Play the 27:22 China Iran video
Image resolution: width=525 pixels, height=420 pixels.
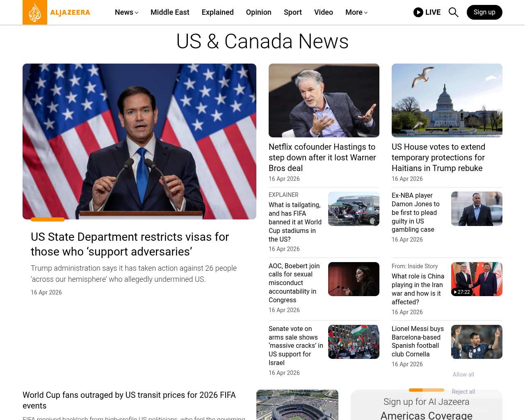476,279
